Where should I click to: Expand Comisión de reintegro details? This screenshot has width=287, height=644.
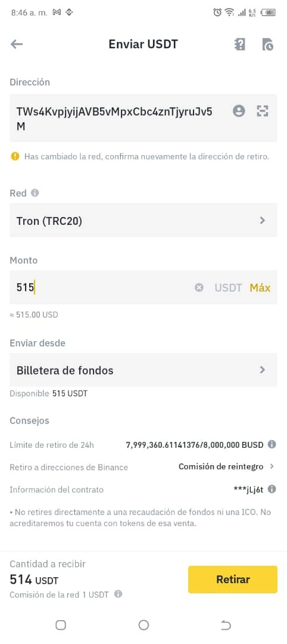[x=226, y=466]
